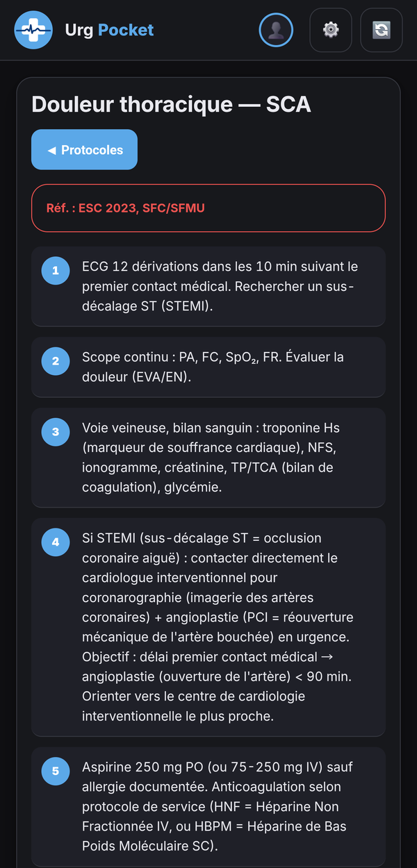417x868 pixels.
Task: Select step badge number 2
Action: pyautogui.click(x=56, y=361)
